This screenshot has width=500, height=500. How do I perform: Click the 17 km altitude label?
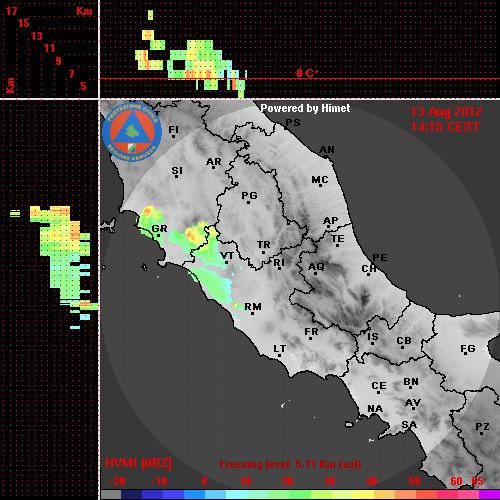click(12, 11)
